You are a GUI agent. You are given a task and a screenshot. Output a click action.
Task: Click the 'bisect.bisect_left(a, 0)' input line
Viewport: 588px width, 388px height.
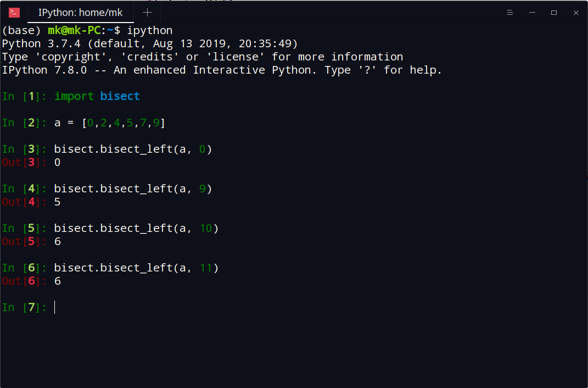(133, 149)
